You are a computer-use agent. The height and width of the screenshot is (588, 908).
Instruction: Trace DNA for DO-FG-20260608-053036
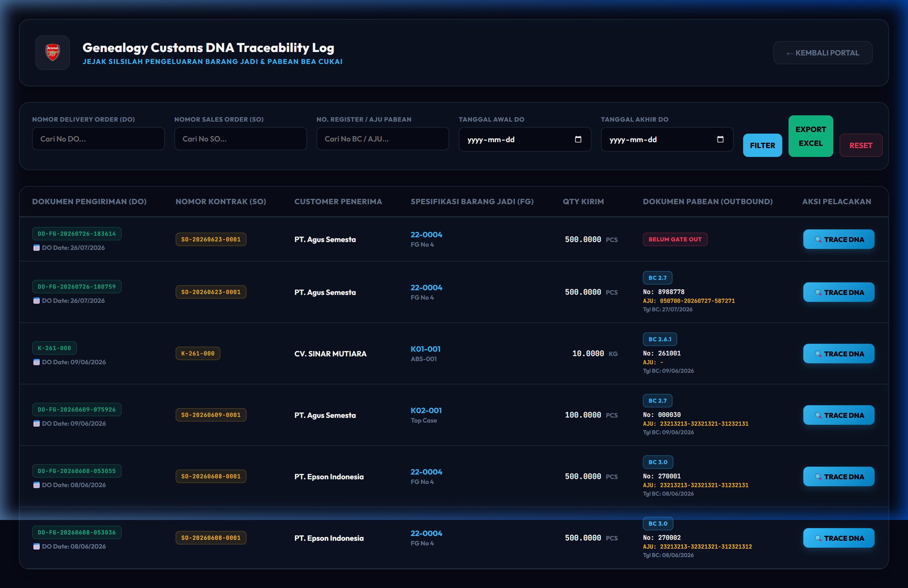[839, 538]
